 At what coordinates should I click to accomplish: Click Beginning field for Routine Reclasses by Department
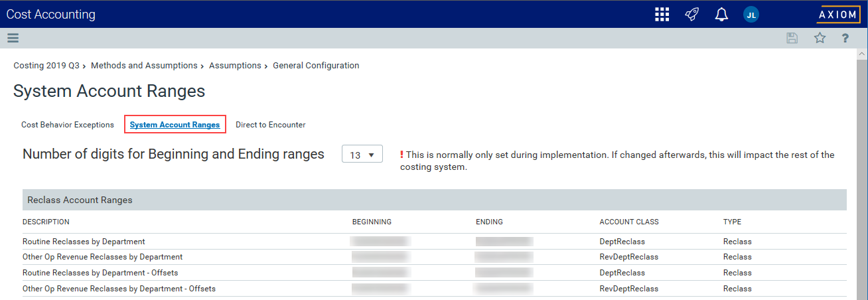[x=381, y=242]
